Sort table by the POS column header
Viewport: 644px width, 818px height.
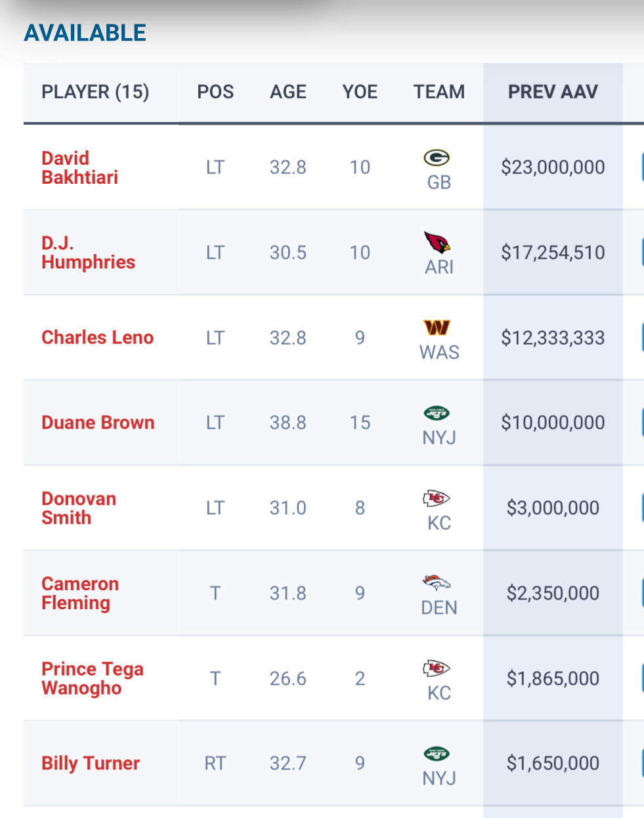pyautogui.click(x=215, y=92)
